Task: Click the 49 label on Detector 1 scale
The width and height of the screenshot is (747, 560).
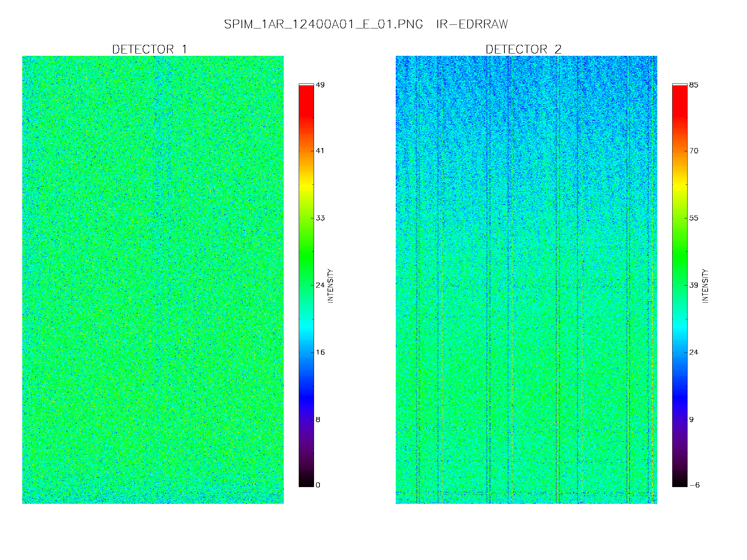Action: 320,85
